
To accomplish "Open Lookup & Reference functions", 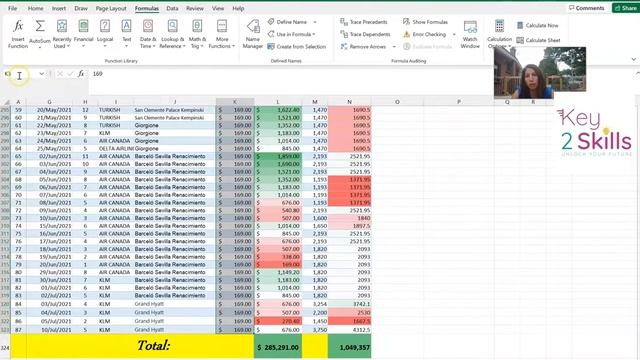I will [x=172, y=34].
